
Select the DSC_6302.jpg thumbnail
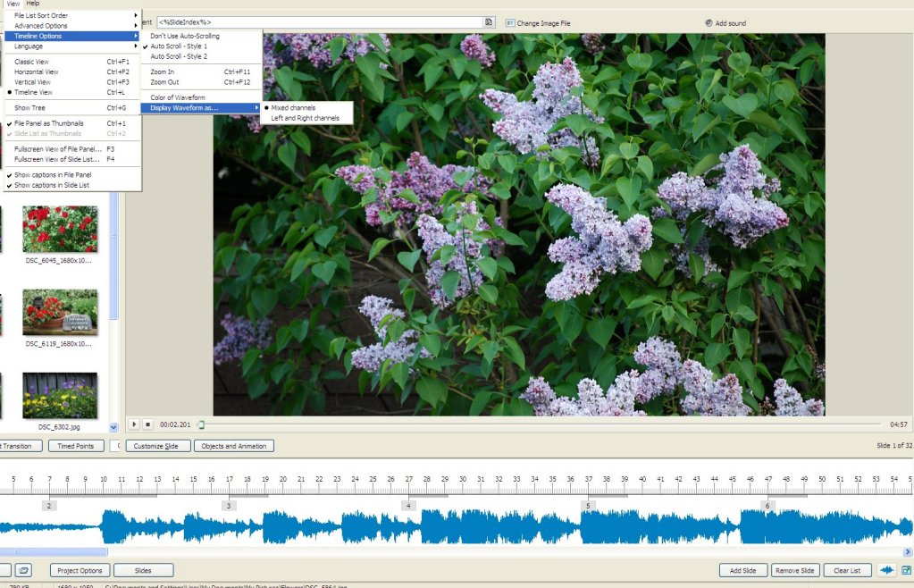(x=60, y=396)
